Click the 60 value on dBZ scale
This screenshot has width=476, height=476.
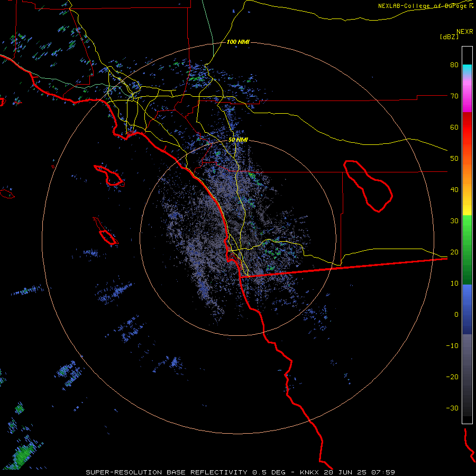tap(454, 127)
